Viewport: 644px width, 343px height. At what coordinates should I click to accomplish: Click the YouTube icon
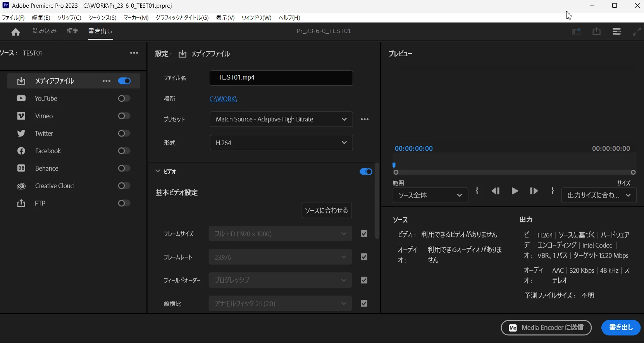tap(21, 99)
